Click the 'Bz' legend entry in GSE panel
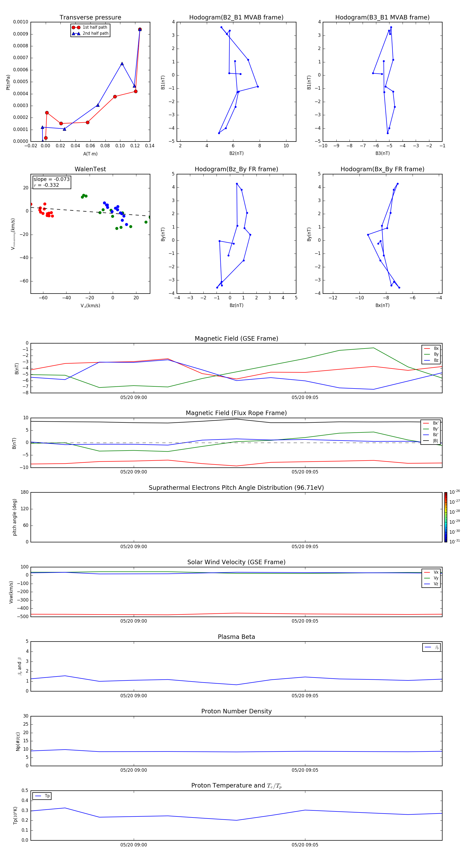 [431, 360]
